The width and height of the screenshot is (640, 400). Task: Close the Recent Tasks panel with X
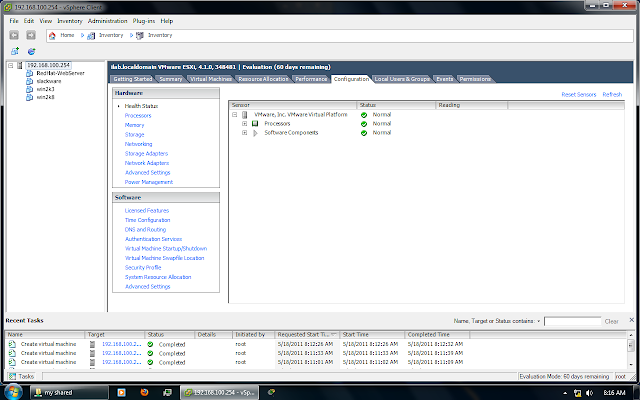click(631, 320)
